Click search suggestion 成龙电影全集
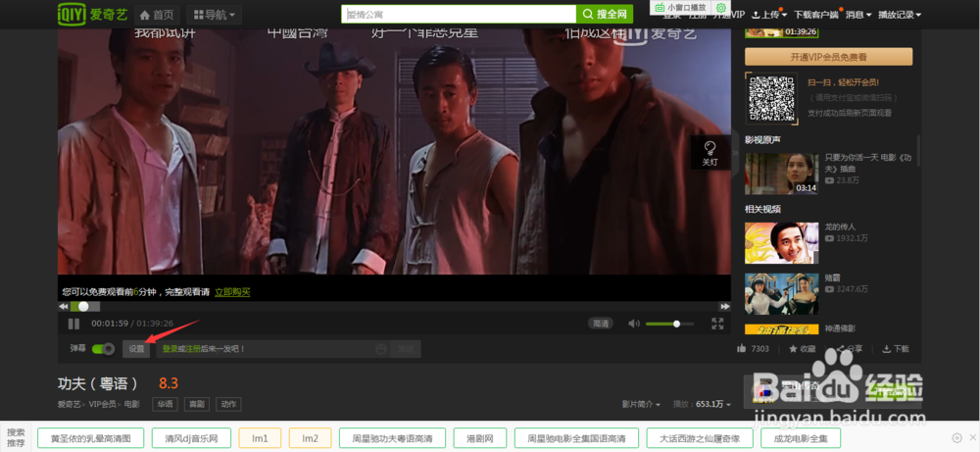 click(x=801, y=438)
